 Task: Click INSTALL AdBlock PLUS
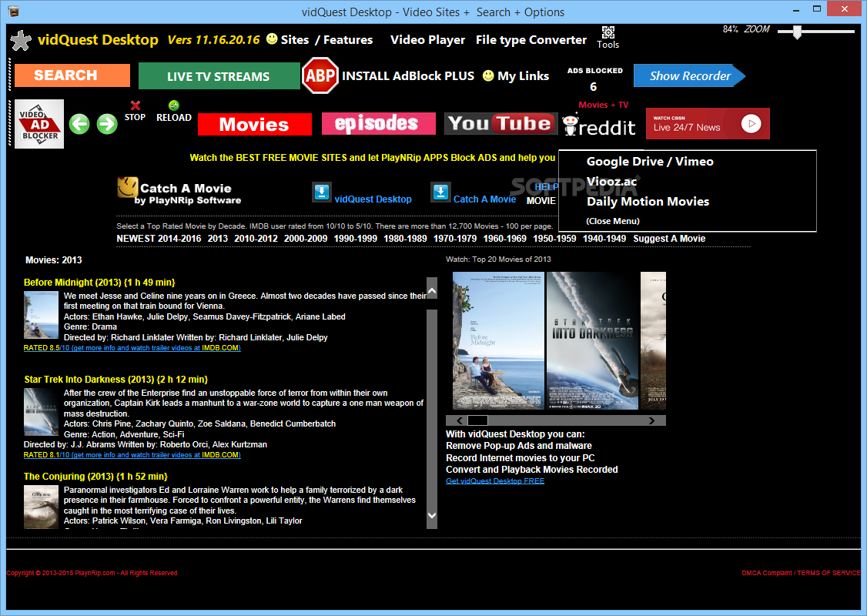coord(408,75)
